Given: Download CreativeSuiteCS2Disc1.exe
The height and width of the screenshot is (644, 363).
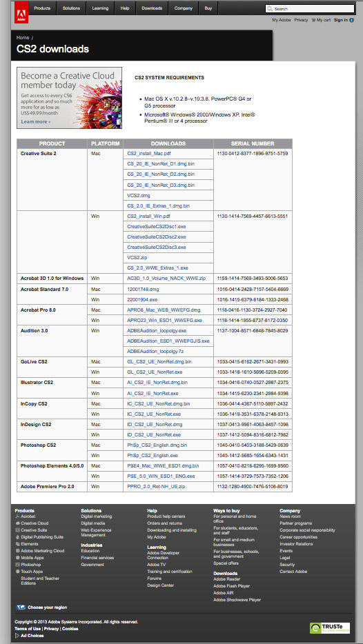Looking at the screenshot, I should (156, 226).
